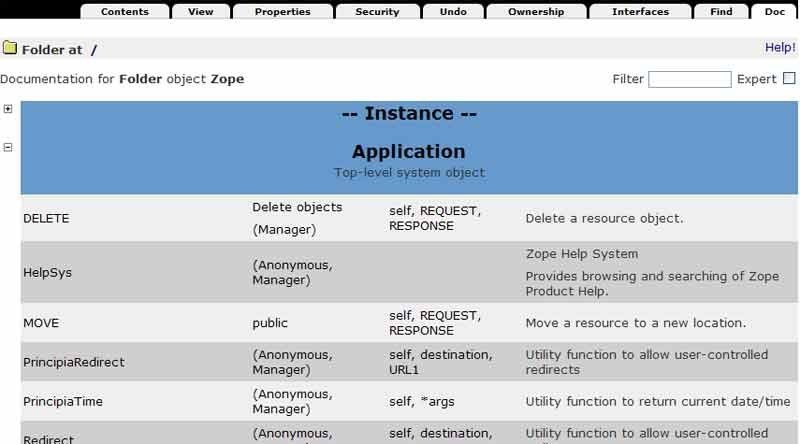
Task: Show the Interfaces tab
Action: pos(641,12)
